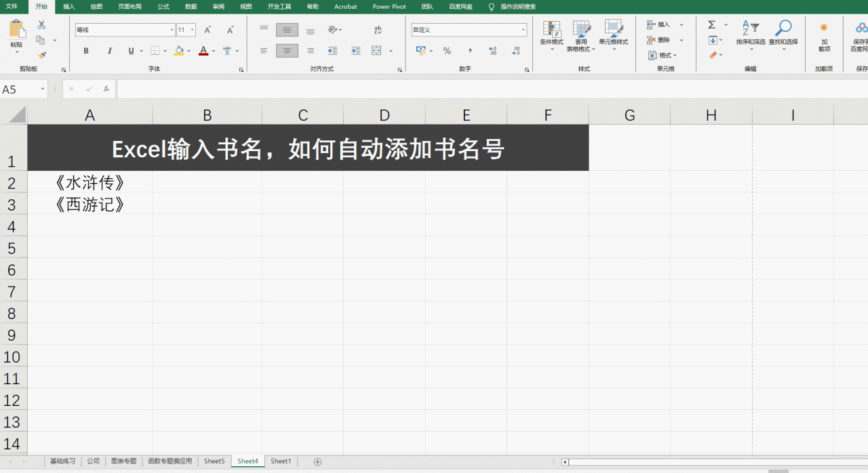Open the File (文件) tab
Viewport: 868px width, 473px height.
click(x=12, y=7)
